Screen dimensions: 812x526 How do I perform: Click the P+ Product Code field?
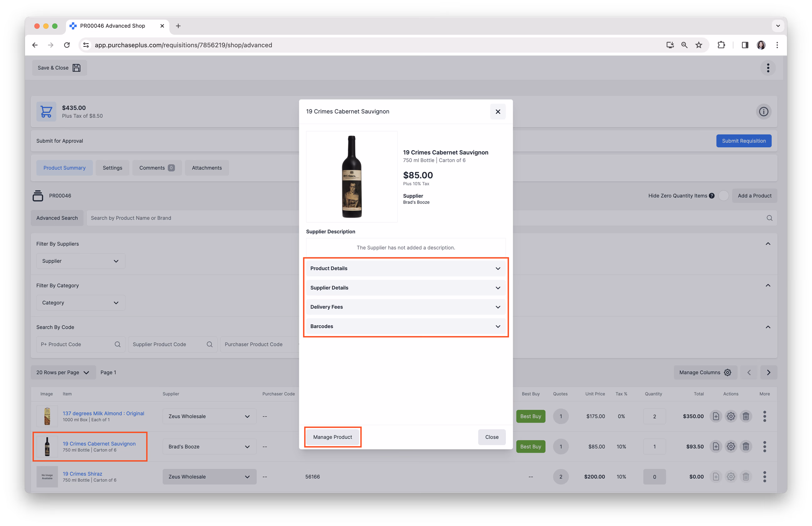coord(81,344)
